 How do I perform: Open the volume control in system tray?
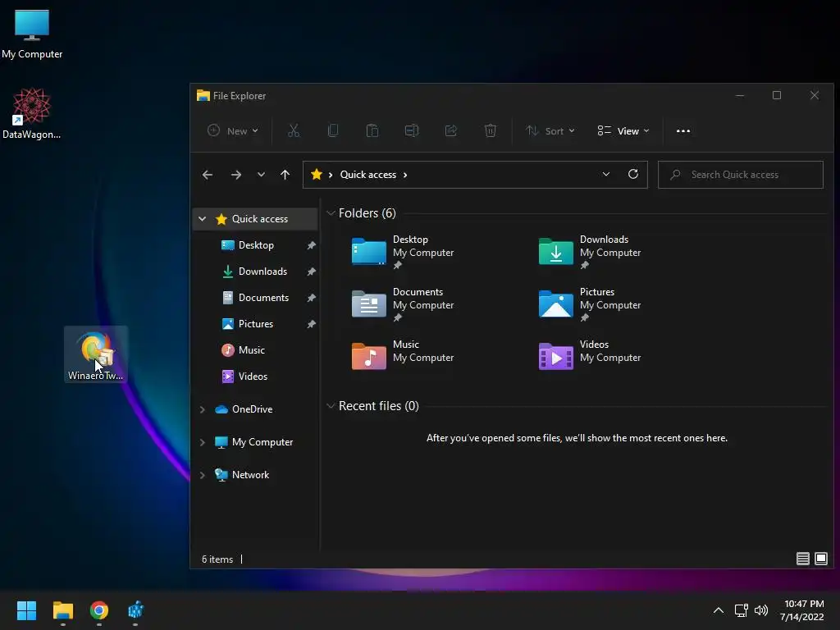point(760,610)
